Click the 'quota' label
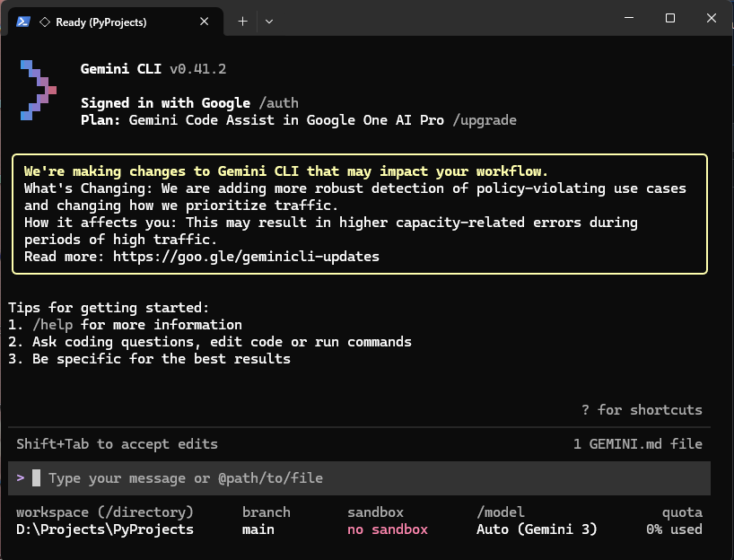 coord(682,512)
